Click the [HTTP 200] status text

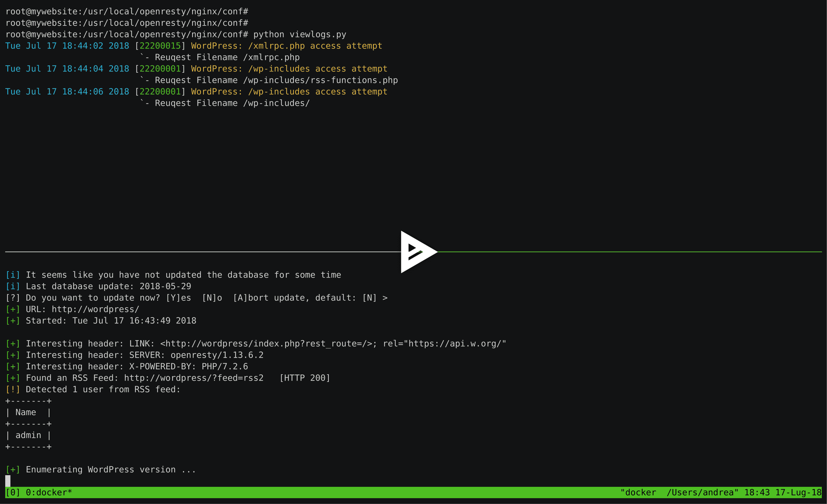305,378
